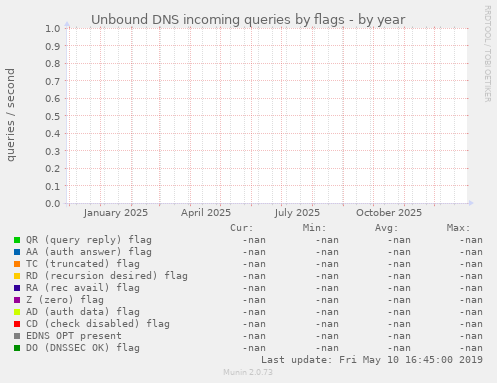Click the 'Munin 2.0.73' footer text
The width and height of the screenshot is (497, 383).
[248, 372]
